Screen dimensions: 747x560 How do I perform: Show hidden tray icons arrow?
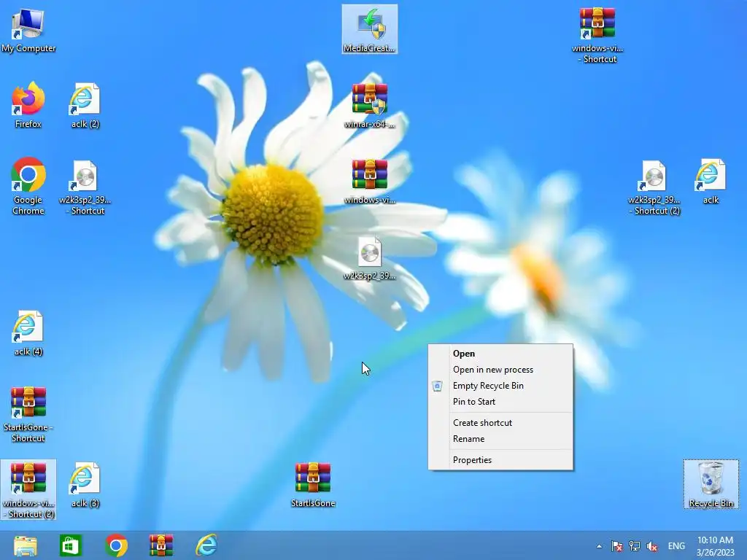point(599,546)
